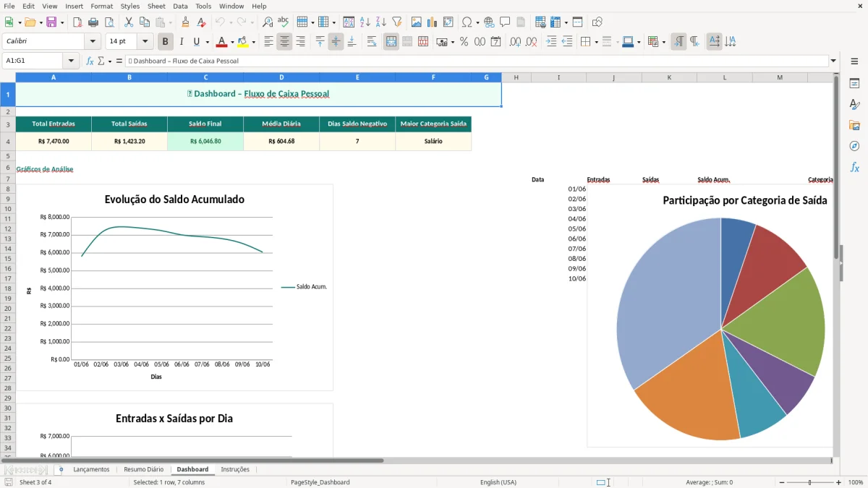Click the Insert Comment icon

505,22
